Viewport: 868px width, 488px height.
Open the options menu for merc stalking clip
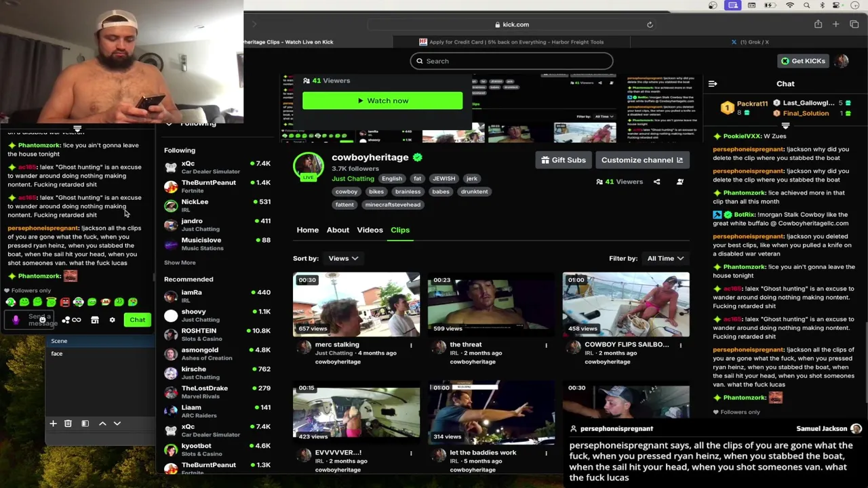[410, 345]
